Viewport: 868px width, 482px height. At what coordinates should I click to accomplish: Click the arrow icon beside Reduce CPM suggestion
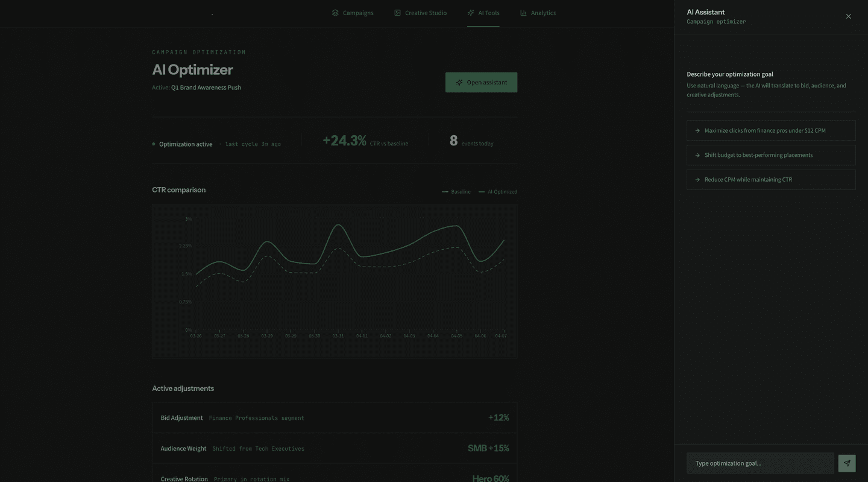pos(697,179)
